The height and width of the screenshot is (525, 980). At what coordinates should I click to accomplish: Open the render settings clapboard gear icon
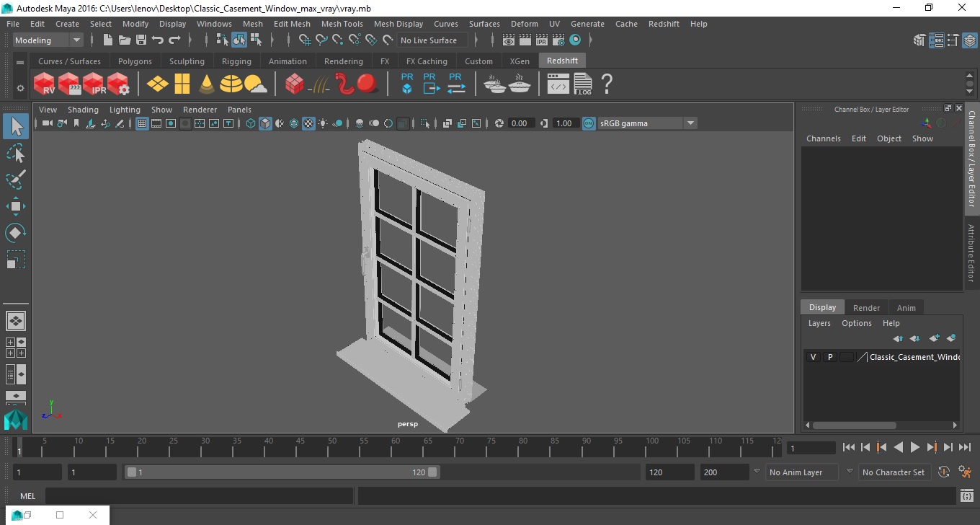click(558, 40)
